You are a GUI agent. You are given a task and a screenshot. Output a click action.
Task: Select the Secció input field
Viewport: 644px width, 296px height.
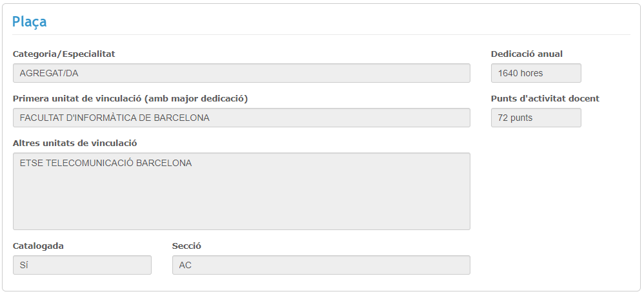pyautogui.click(x=321, y=265)
